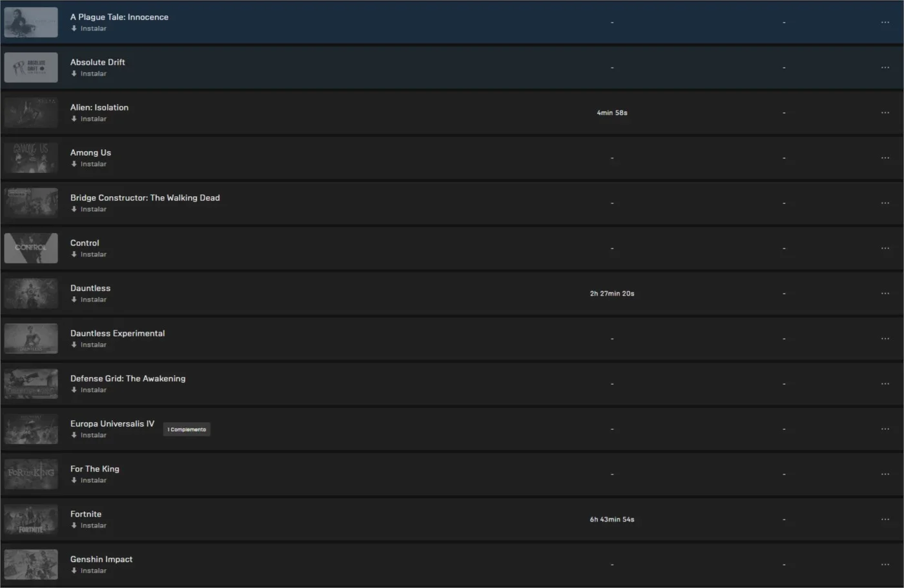
Task: Click Europa Universalis IV cover thumbnail
Action: point(31,429)
